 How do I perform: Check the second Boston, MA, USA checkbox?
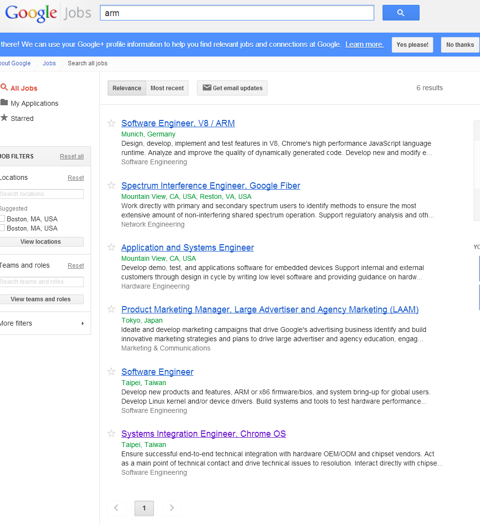[x=2, y=228]
